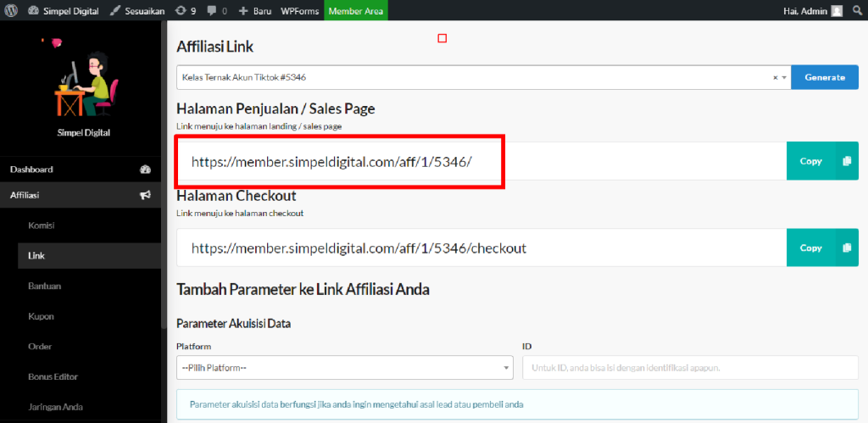Click the Simpel Digital name under logo
The width and height of the screenshot is (868, 423).
(84, 133)
